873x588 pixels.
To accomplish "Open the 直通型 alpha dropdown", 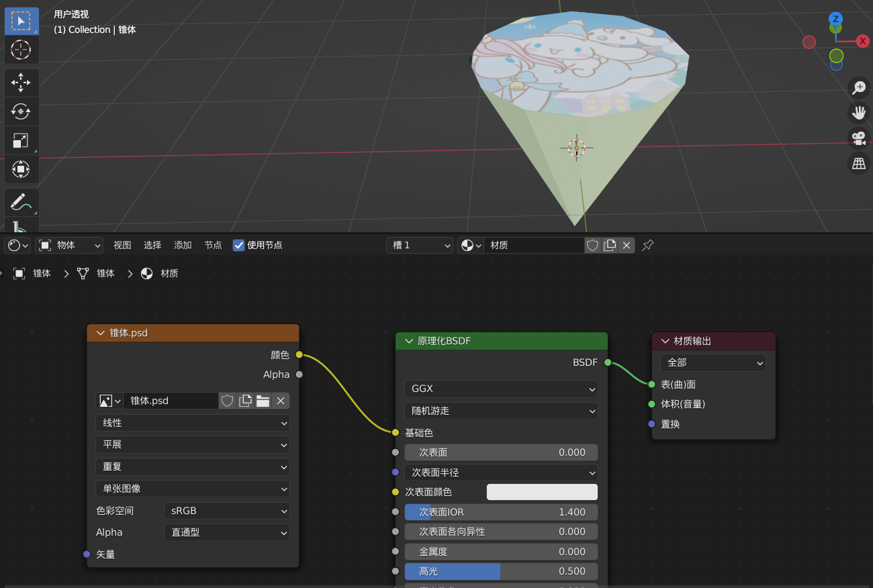I will pyautogui.click(x=227, y=532).
